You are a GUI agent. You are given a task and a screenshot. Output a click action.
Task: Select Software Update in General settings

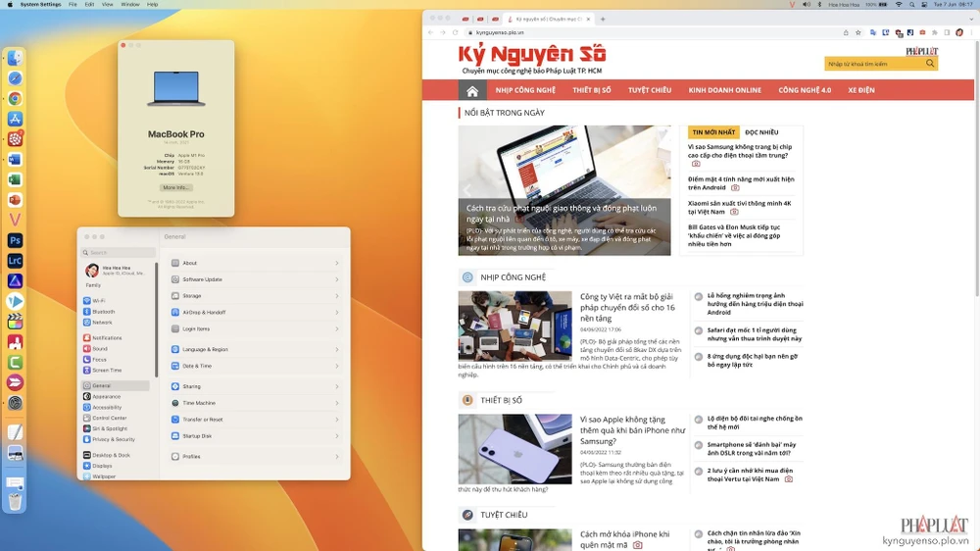(x=202, y=279)
